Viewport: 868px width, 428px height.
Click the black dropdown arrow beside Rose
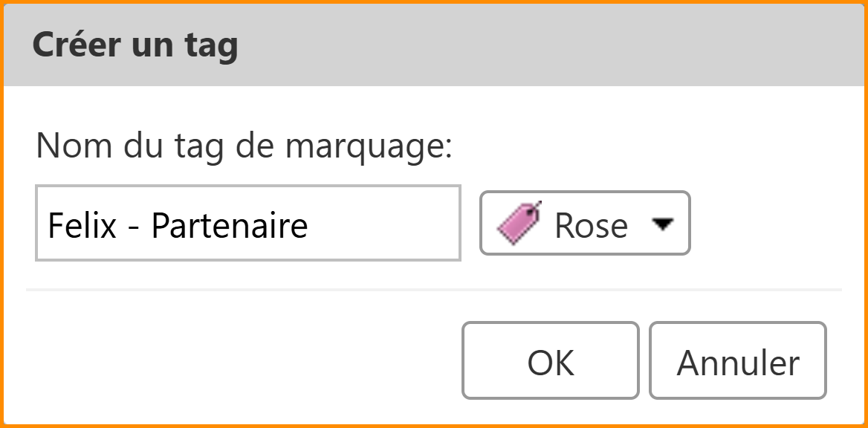point(661,224)
